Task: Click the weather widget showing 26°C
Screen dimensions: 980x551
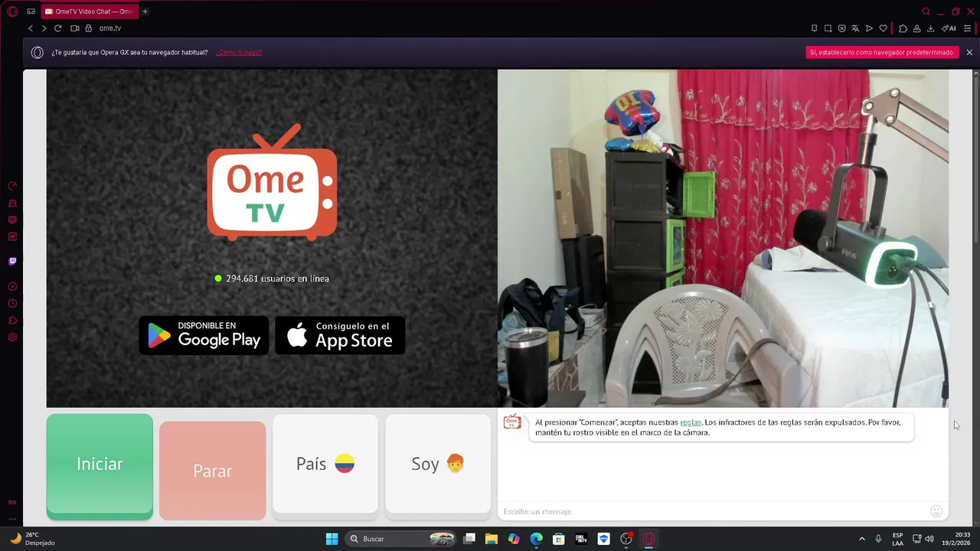Action: (x=32, y=539)
